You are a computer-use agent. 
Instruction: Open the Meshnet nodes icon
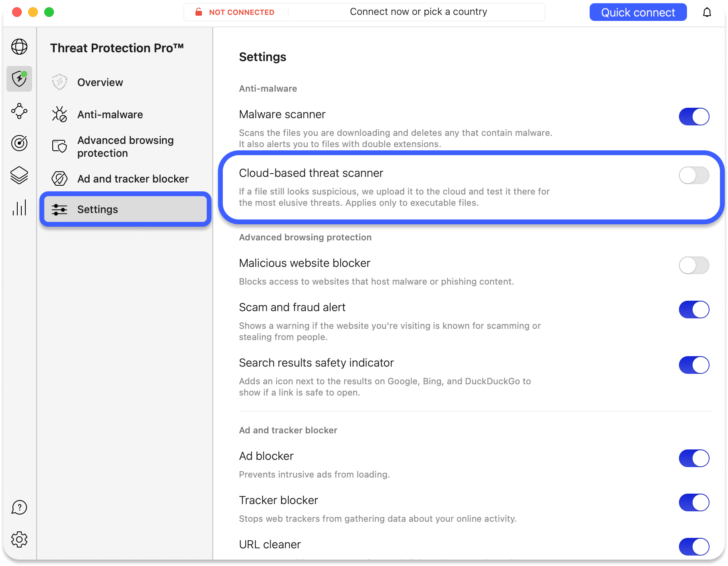pyautogui.click(x=19, y=111)
